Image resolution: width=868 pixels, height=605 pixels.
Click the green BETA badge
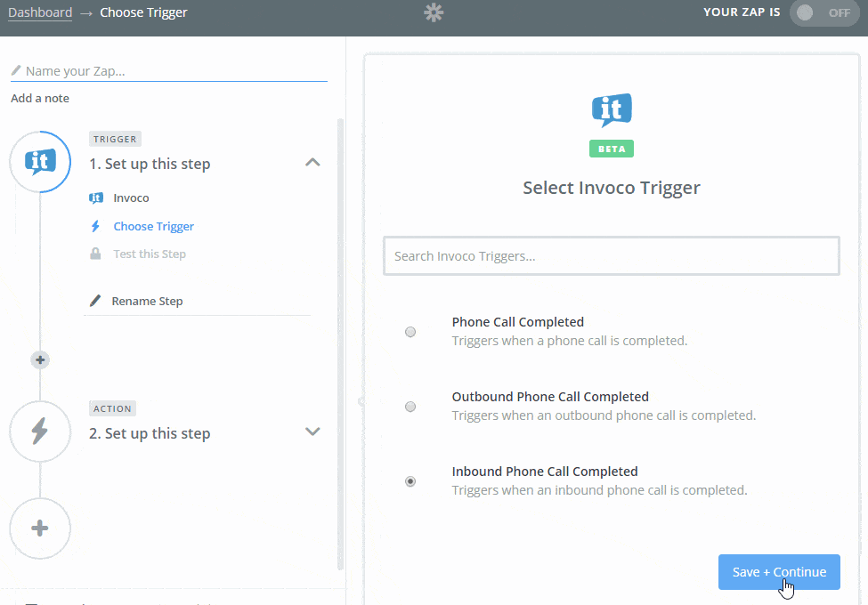point(612,149)
